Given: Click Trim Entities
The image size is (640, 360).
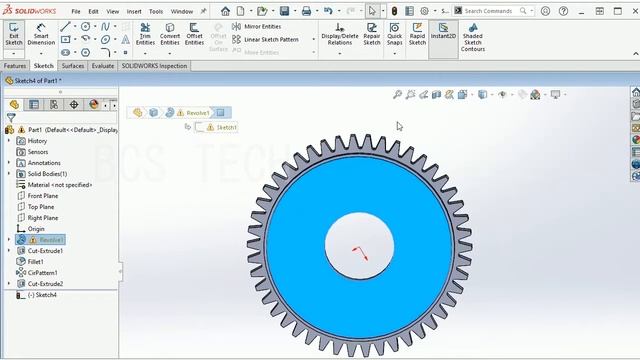Looking at the screenshot, I should 145,34.
